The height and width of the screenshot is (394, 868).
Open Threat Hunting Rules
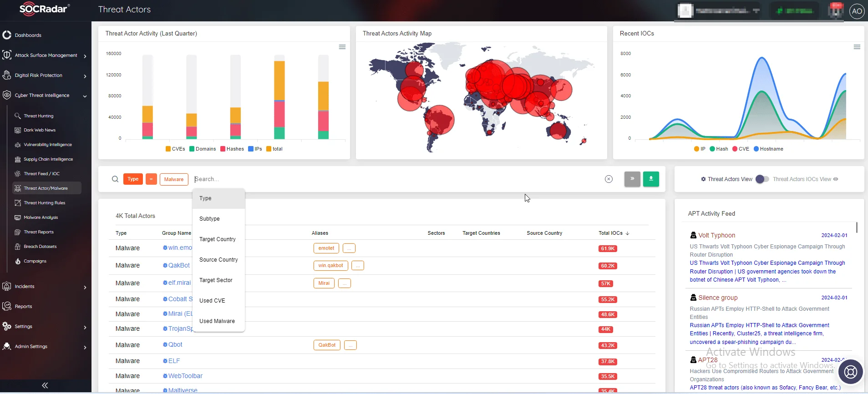44,203
